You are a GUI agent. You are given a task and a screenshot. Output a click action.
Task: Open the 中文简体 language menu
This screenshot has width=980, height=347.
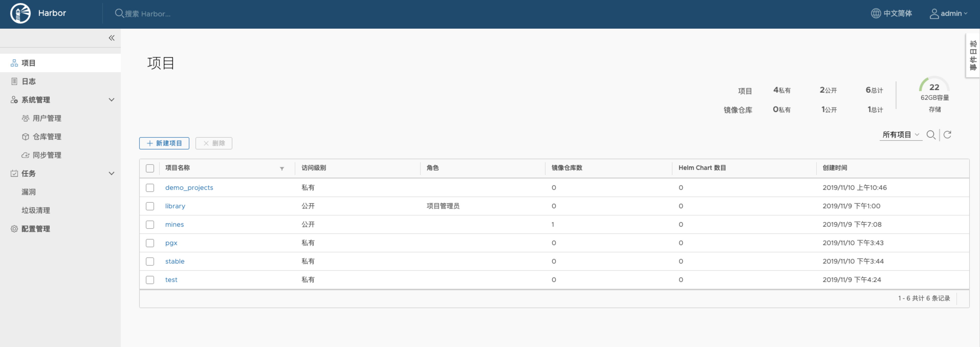tap(891, 13)
